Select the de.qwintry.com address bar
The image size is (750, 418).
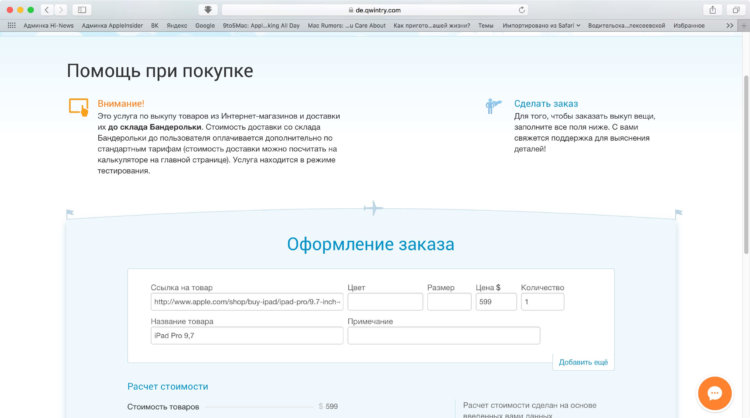374,10
